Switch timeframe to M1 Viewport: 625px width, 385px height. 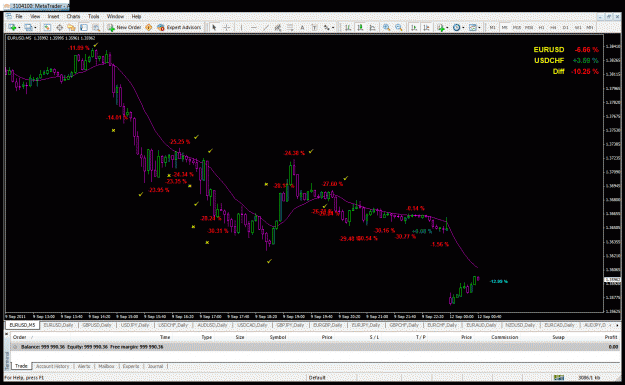[493, 28]
